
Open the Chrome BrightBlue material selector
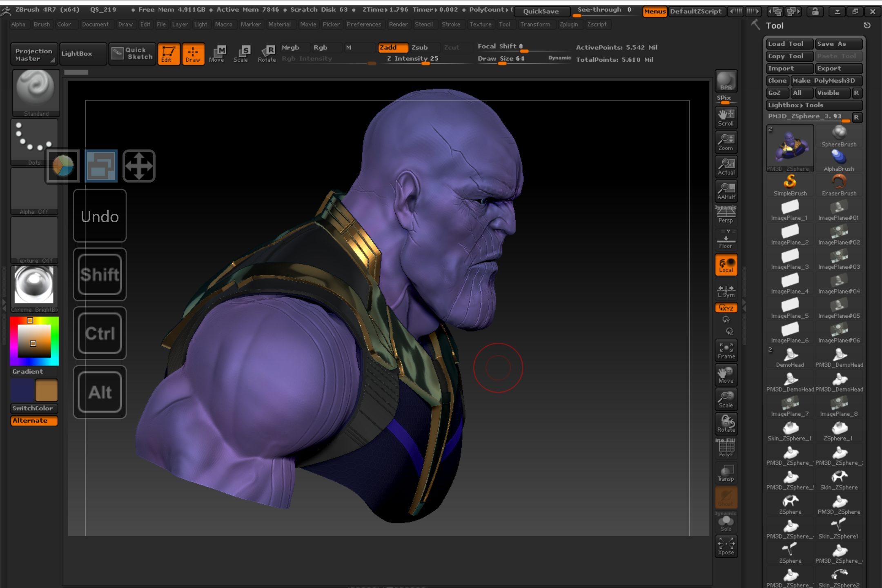point(34,289)
